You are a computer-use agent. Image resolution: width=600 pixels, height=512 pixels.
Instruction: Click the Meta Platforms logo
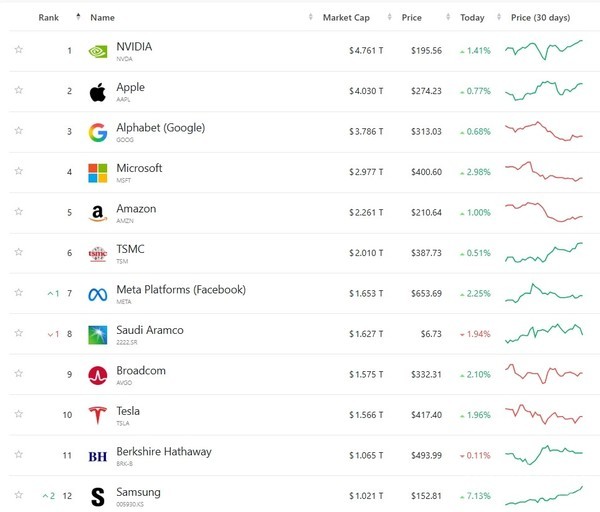pyautogui.click(x=97, y=294)
